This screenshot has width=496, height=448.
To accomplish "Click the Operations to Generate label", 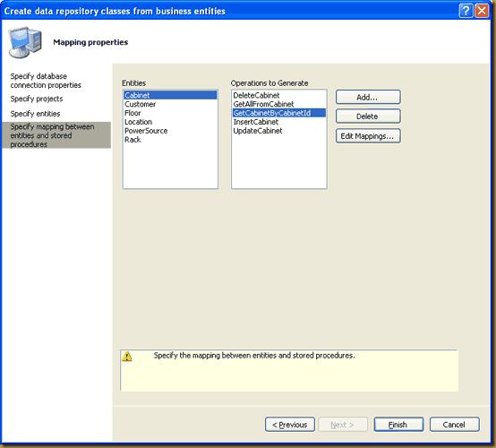I will tap(269, 83).
